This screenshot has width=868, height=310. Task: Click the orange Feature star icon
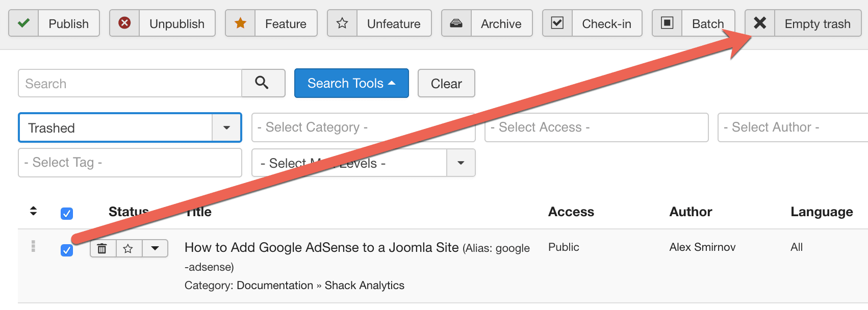tap(240, 23)
